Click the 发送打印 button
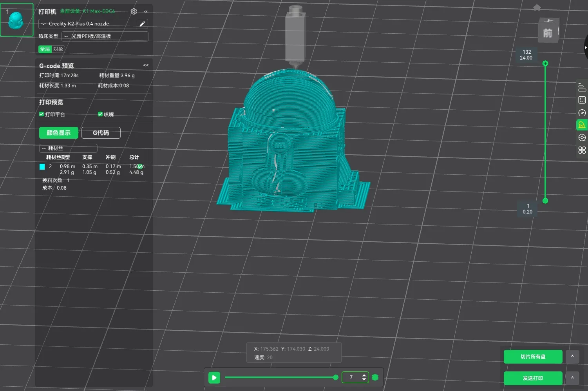The image size is (588, 391). 533,378
